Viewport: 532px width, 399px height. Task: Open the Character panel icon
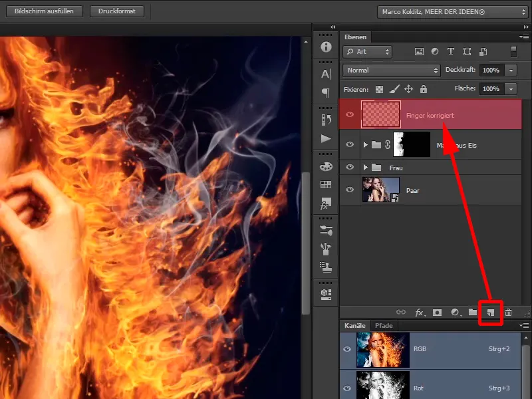click(326, 74)
